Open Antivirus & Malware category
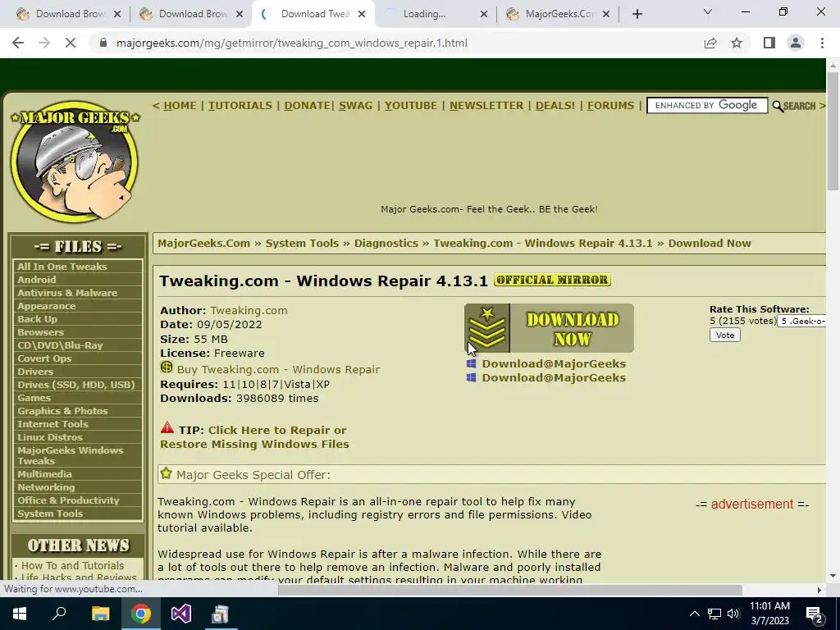The image size is (840, 630). tap(67, 293)
